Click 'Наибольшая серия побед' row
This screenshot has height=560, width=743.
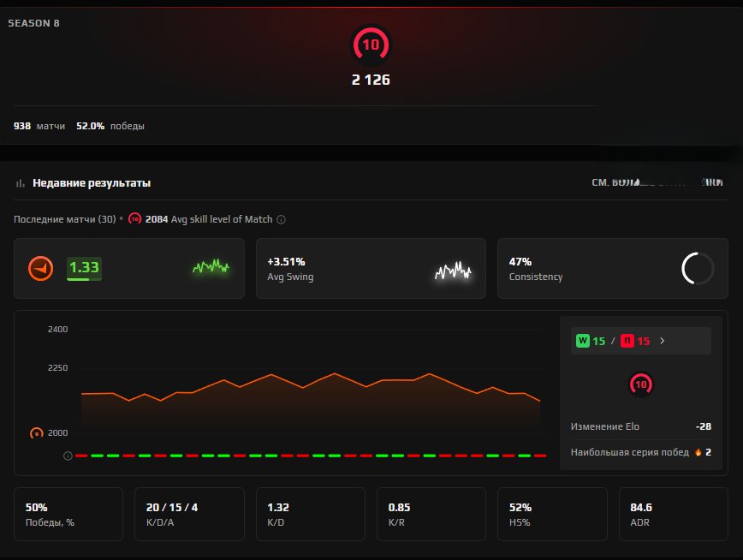click(640, 452)
